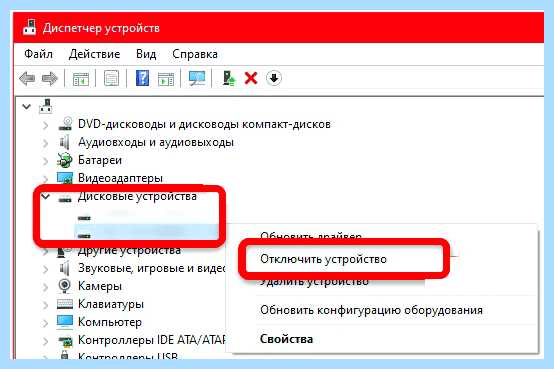The height and width of the screenshot is (369, 554).
Task: Select the first disk drive item icon
Action: point(84,218)
